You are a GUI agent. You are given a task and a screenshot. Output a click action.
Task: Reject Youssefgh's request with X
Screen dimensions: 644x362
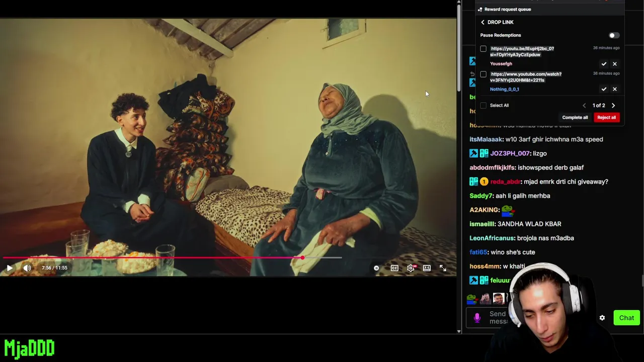615,64
